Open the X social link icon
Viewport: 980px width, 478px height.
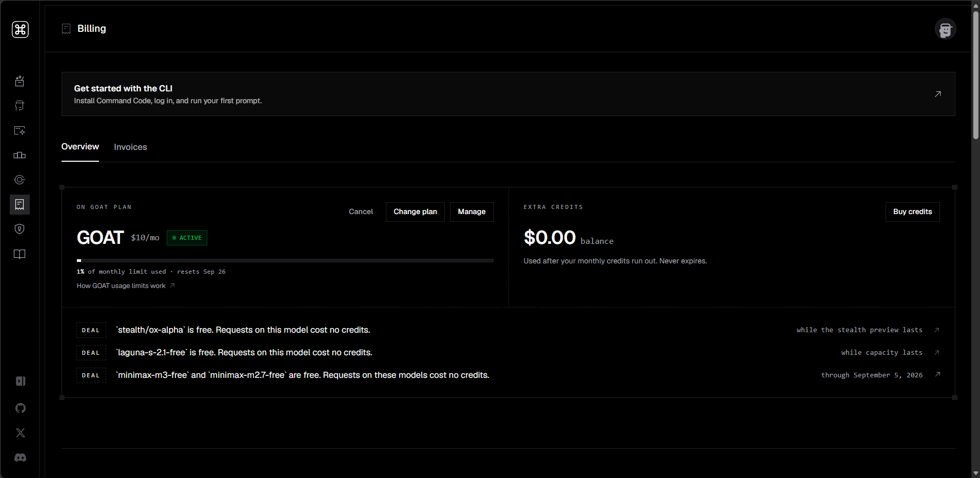tap(21, 433)
